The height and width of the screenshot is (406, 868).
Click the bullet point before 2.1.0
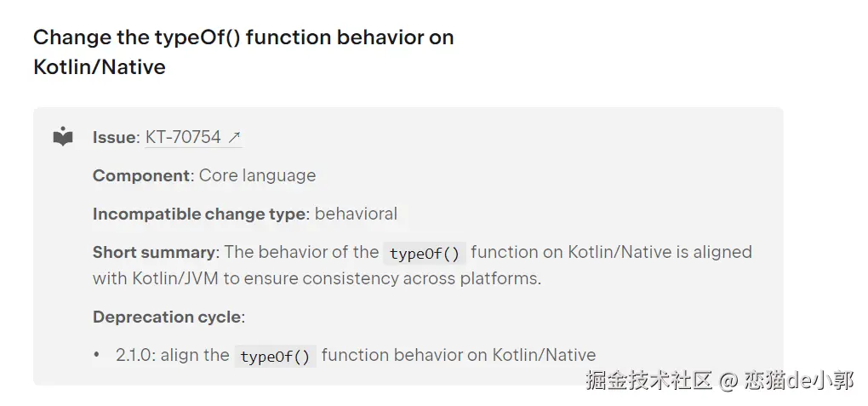pos(97,355)
